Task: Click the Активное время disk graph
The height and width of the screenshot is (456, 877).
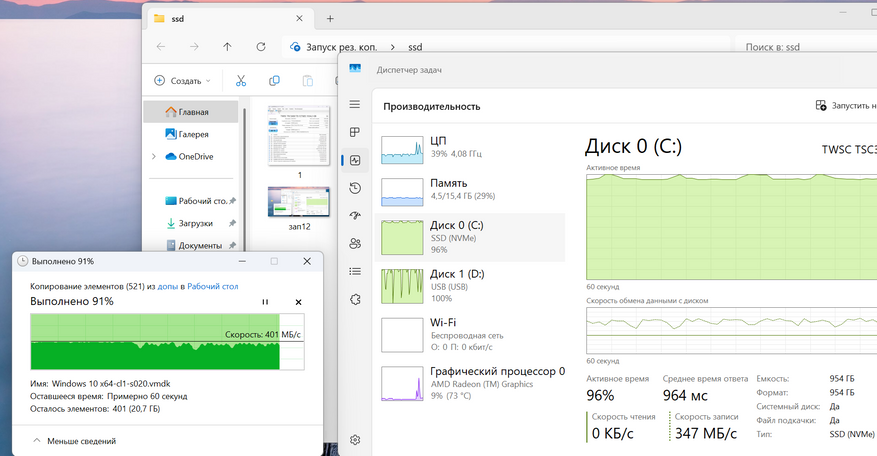Action: click(731, 227)
